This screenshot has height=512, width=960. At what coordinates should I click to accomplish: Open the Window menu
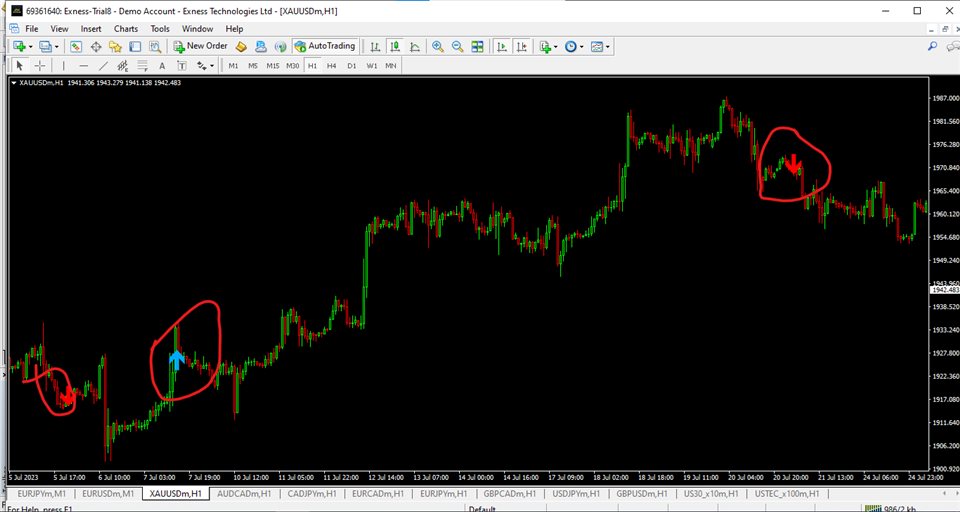[197, 29]
